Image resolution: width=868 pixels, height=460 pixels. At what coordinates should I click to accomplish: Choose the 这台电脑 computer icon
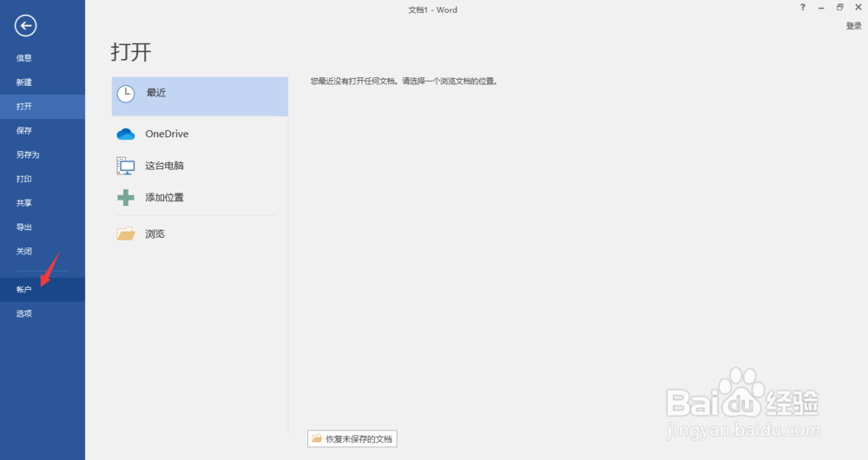tap(126, 166)
